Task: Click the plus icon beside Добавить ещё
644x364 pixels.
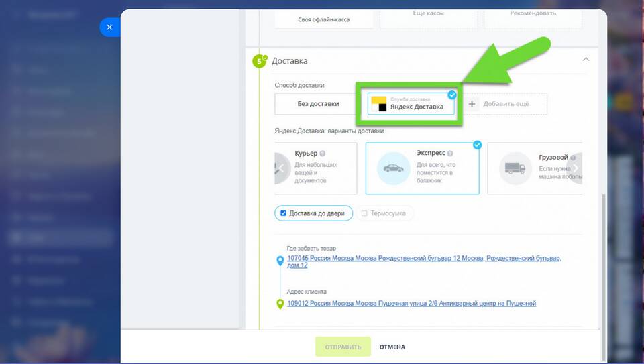Action: click(472, 104)
